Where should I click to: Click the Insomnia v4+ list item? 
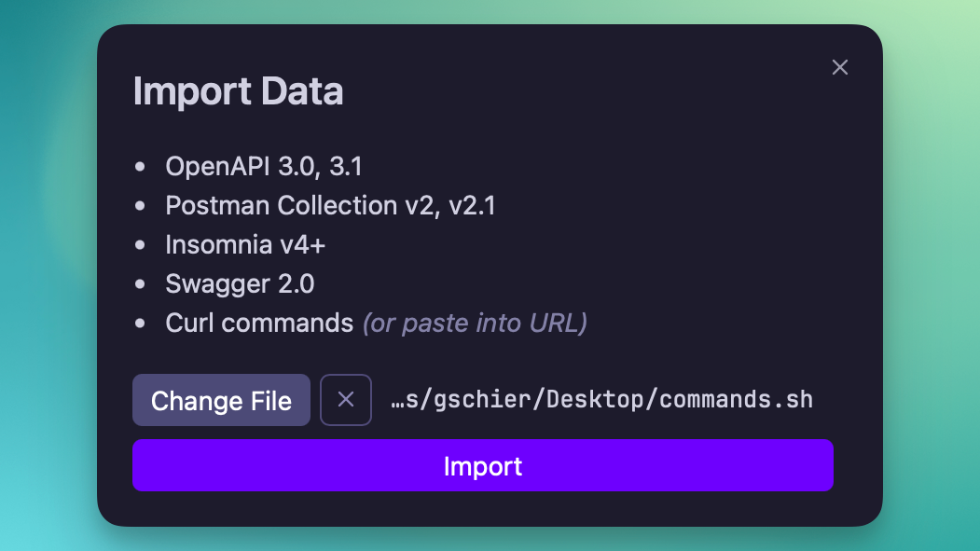(245, 245)
